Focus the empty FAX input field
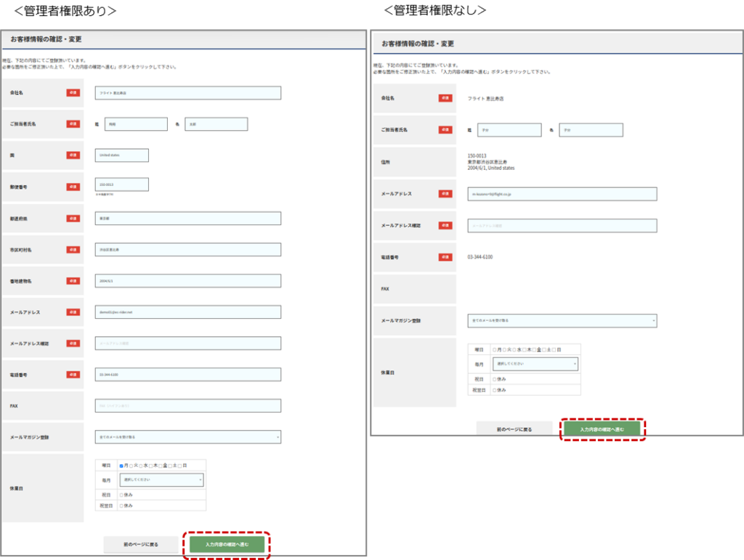 point(187,405)
